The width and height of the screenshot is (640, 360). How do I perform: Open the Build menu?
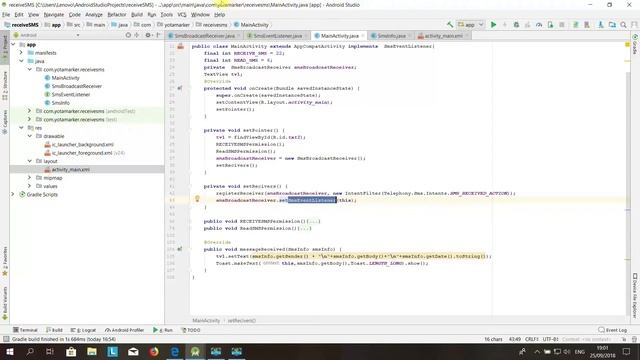tap(137, 15)
